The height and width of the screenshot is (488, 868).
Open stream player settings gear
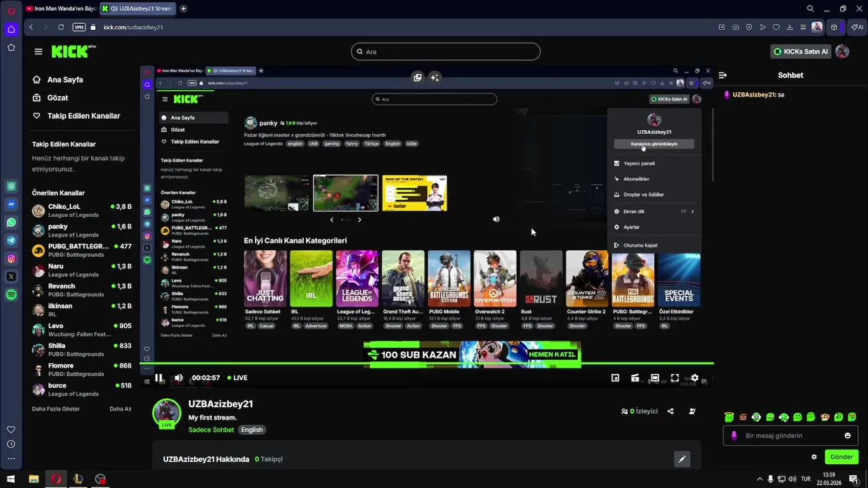click(x=694, y=378)
